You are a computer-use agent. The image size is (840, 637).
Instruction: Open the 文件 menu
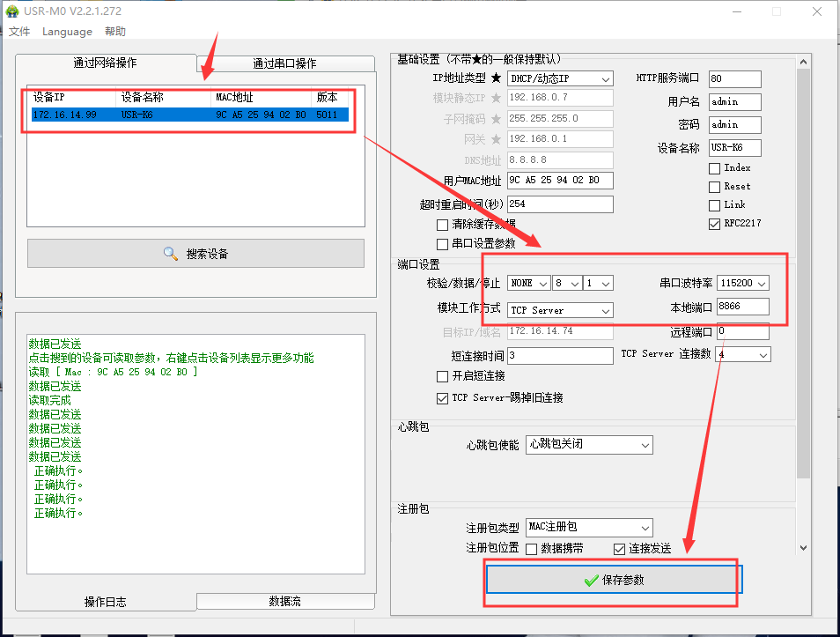tap(19, 32)
